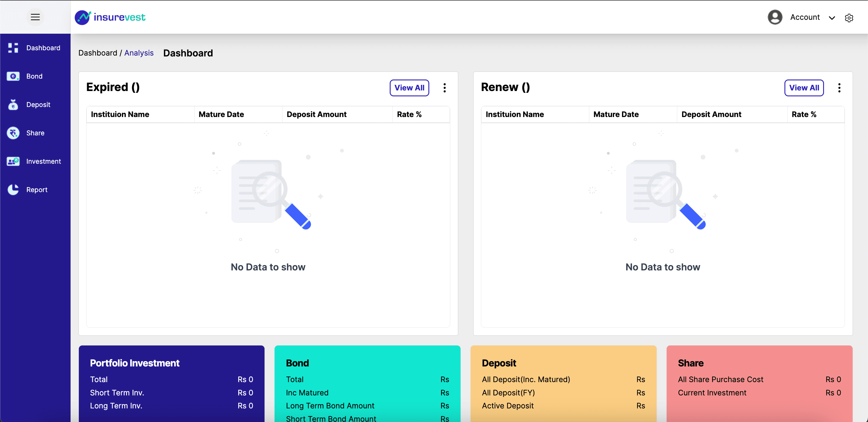Open the Report menu item
Viewport: 868px width, 422px height.
[x=37, y=190]
